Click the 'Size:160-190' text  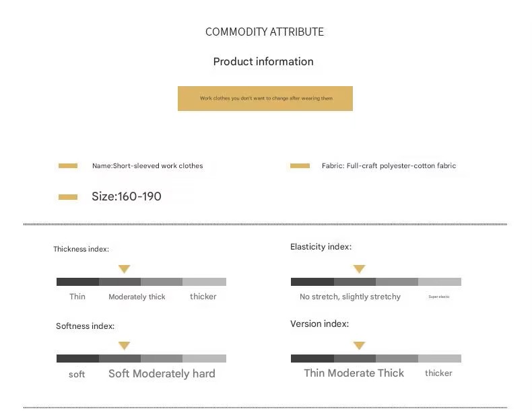pyautogui.click(x=127, y=196)
